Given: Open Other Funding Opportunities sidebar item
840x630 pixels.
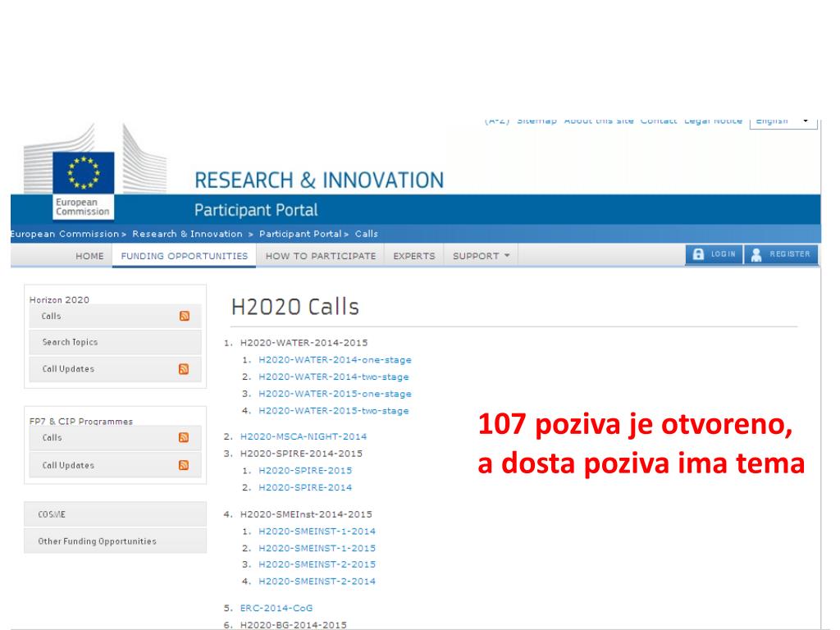Looking at the screenshot, I should click(x=115, y=541).
